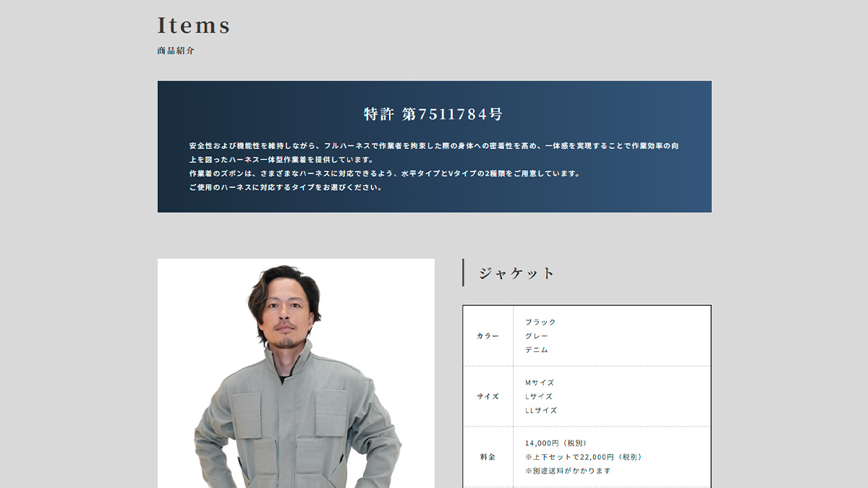Click the サイズ row label
This screenshot has width=868, height=488.
[x=488, y=397]
